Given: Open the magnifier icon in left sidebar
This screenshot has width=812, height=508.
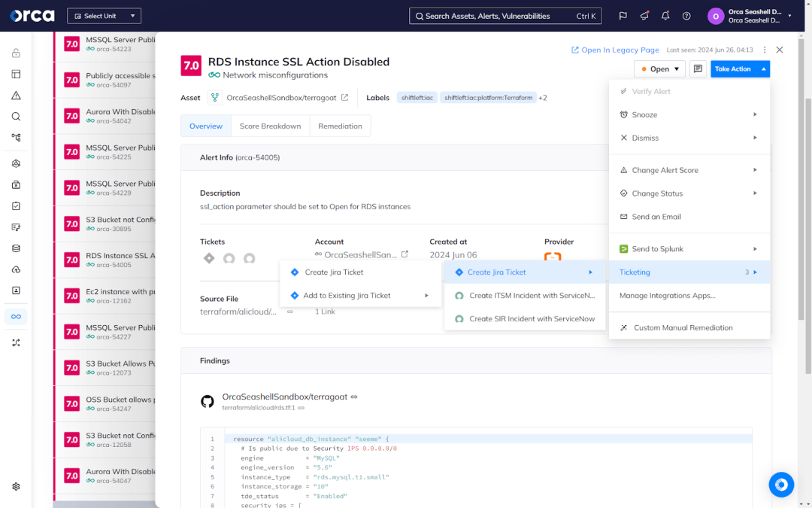Looking at the screenshot, I should click(x=16, y=117).
